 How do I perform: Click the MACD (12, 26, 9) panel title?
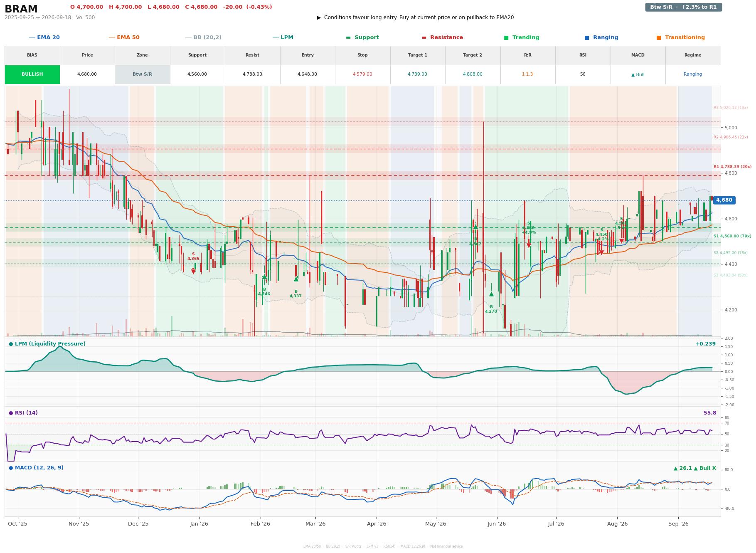[x=36, y=468]
